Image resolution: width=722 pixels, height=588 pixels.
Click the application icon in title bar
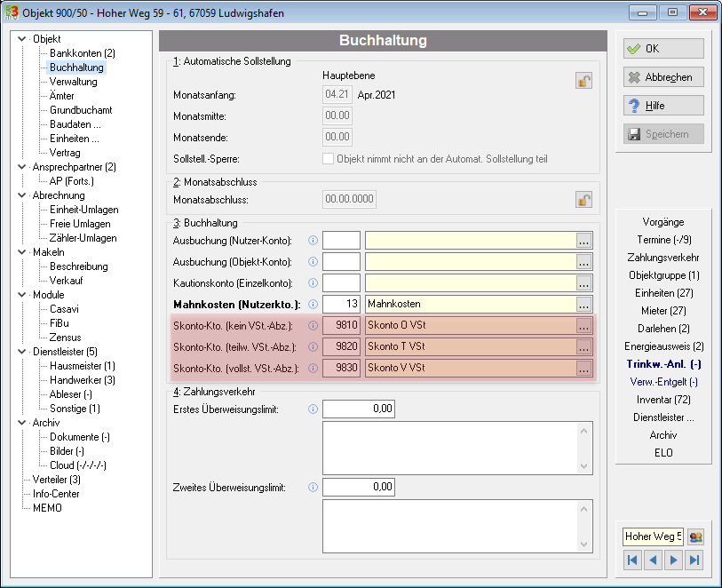point(12,12)
